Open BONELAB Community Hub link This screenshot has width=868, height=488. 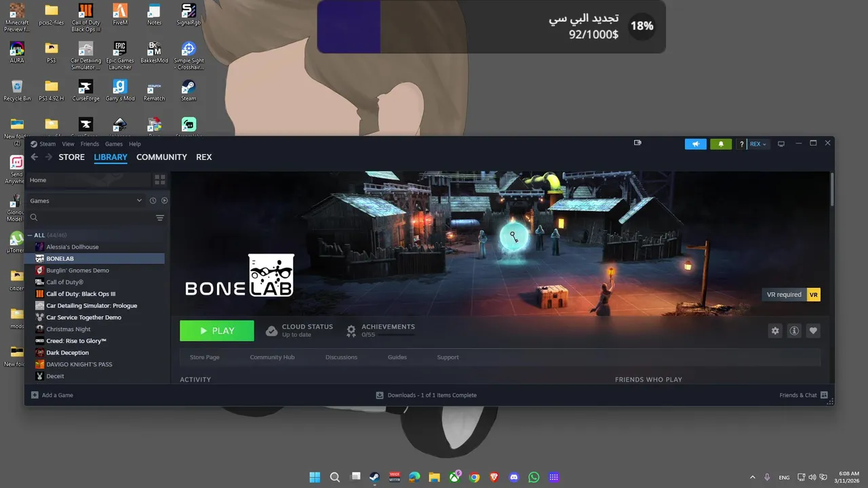pyautogui.click(x=272, y=357)
